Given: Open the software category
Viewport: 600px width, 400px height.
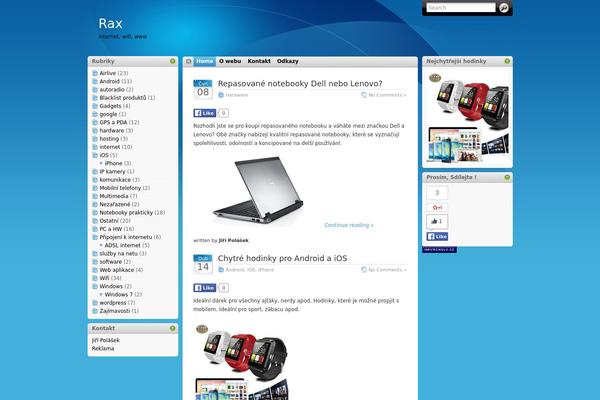Looking at the screenshot, I should pos(111,262).
